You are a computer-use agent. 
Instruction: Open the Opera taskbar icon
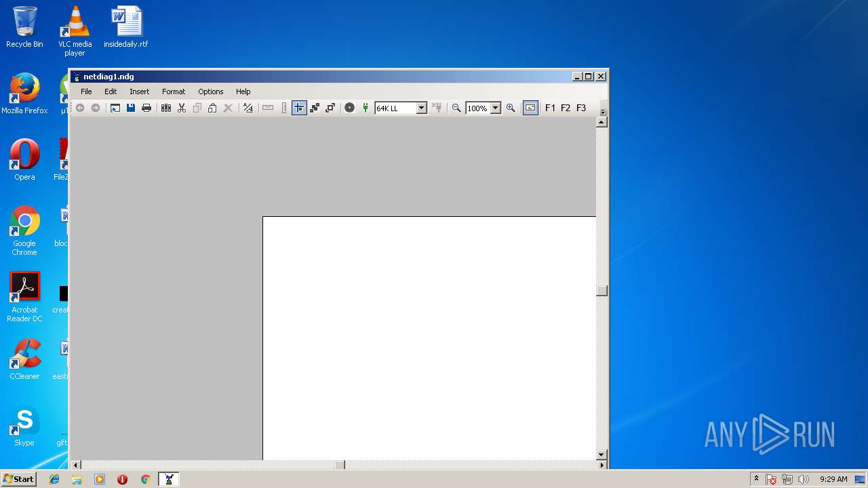click(x=122, y=479)
